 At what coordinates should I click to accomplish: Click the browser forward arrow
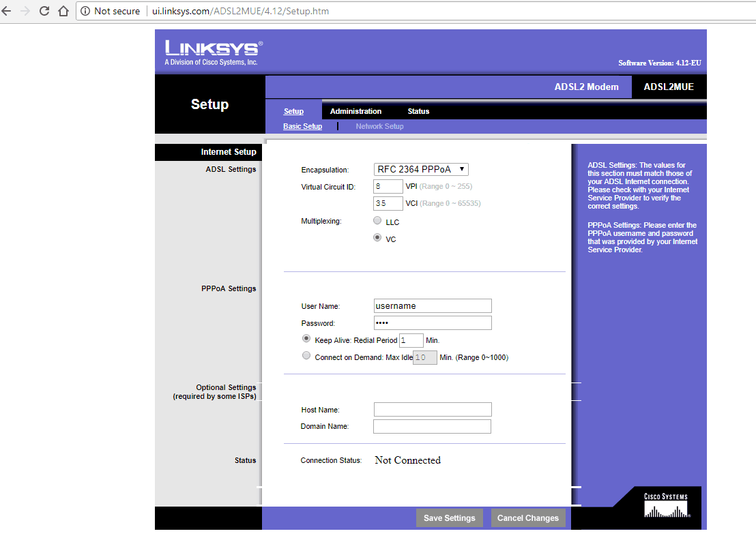pos(25,11)
